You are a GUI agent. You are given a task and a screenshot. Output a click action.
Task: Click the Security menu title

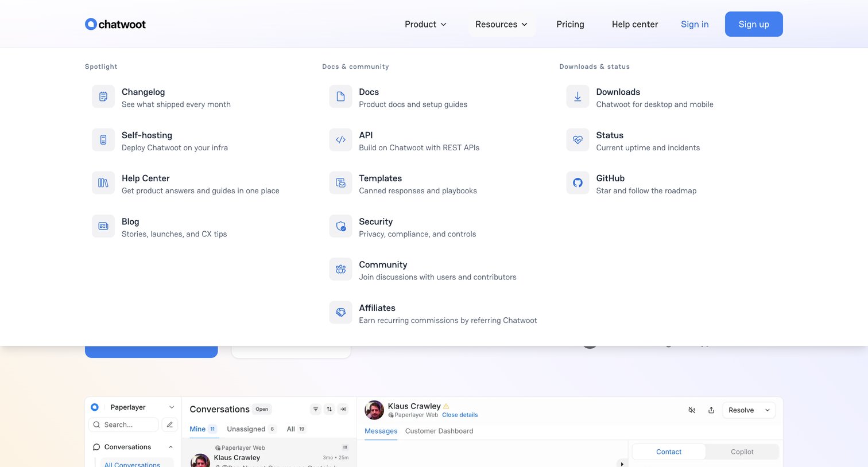[x=375, y=221]
